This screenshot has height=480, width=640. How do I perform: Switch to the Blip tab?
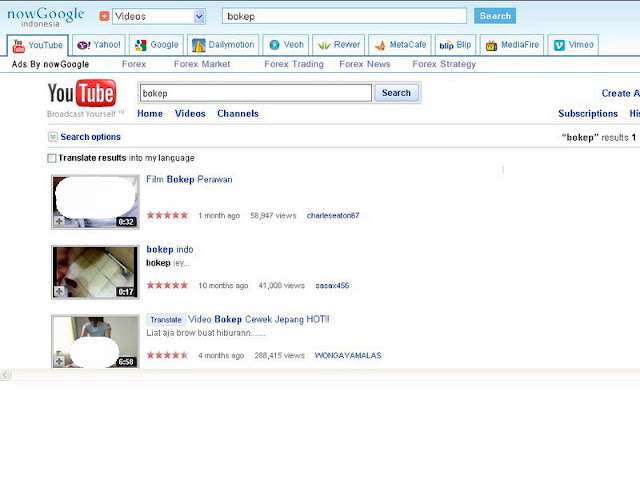point(455,45)
